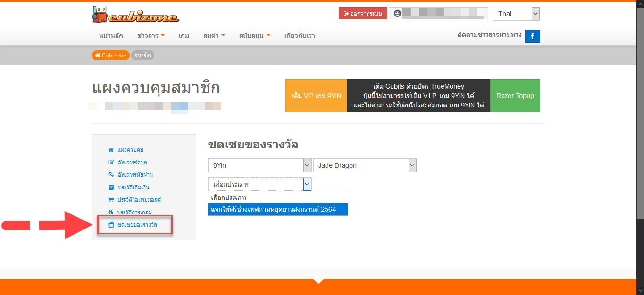
Task: Click the gift icon next to ประวัติการเคลม
Action: point(111,213)
